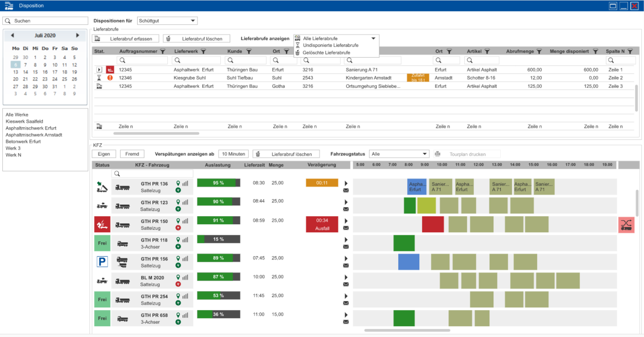Toggle the Fremd vehicle filter

click(x=132, y=154)
